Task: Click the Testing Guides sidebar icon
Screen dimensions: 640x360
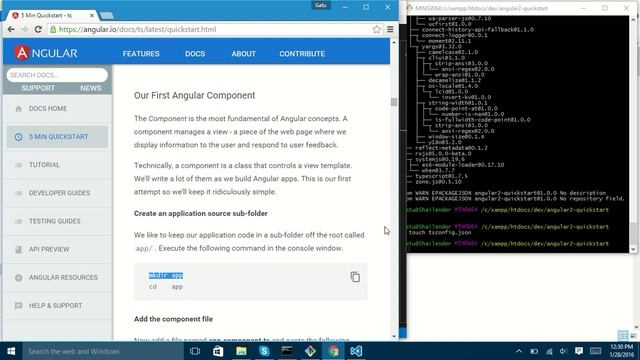Action: 18,221
